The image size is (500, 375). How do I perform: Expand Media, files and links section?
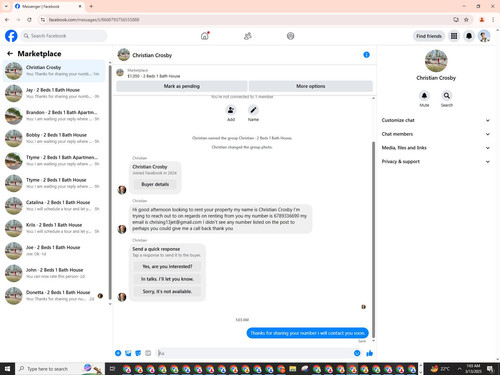(436, 148)
